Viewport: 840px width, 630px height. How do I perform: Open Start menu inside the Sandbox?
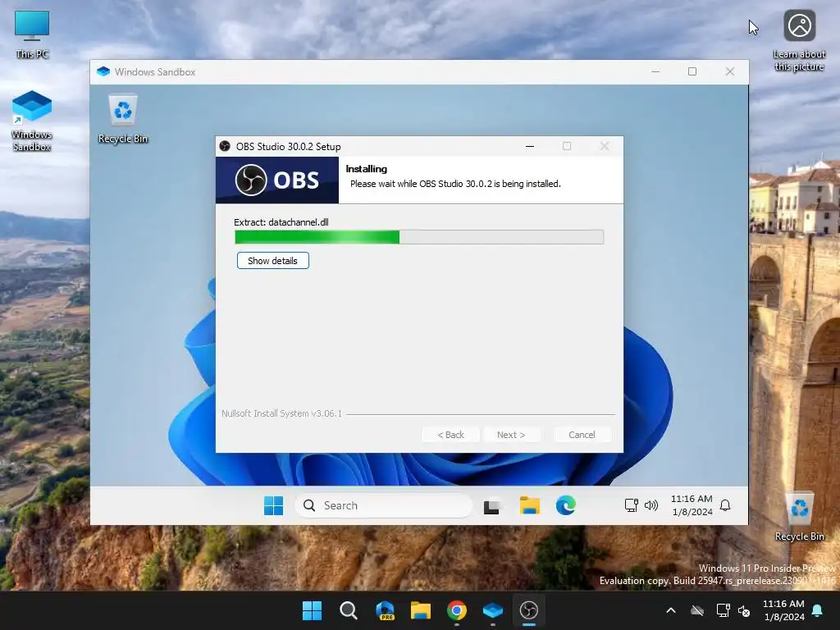(x=274, y=505)
